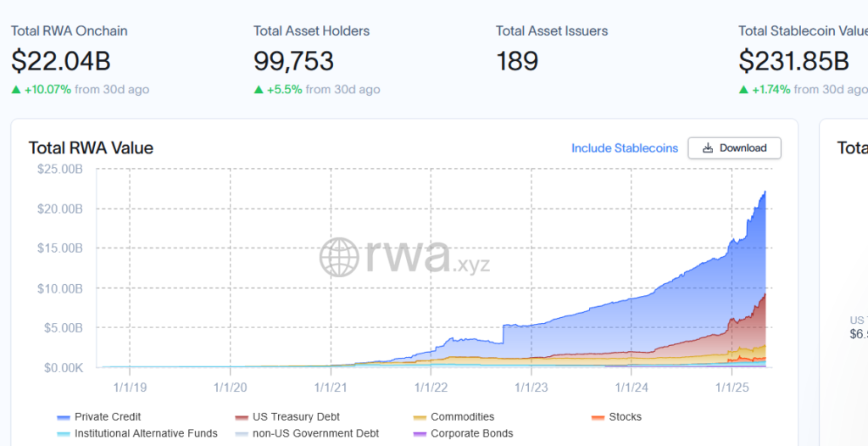Screen dimensions: 868x446
Task: Toggle Private Credit series in legend
Action: (107, 417)
